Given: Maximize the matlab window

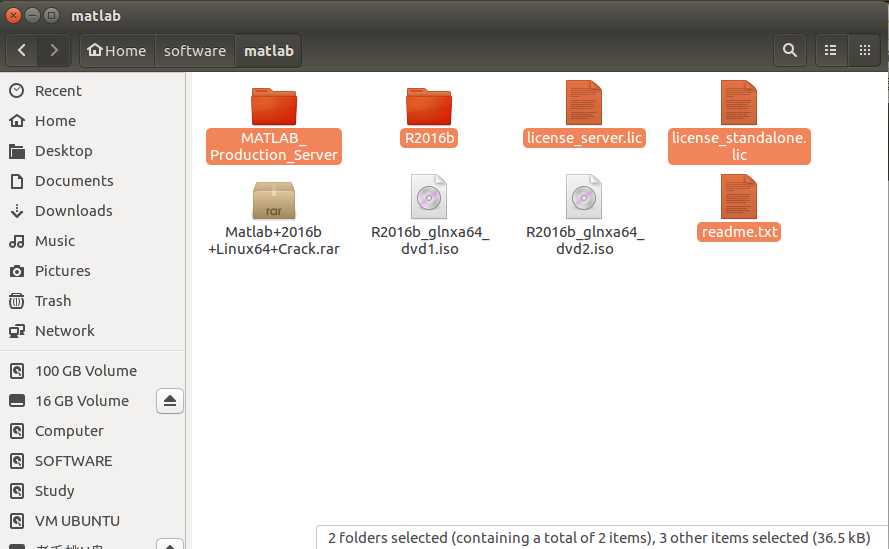Looking at the screenshot, I should click(x=52, y=15).
